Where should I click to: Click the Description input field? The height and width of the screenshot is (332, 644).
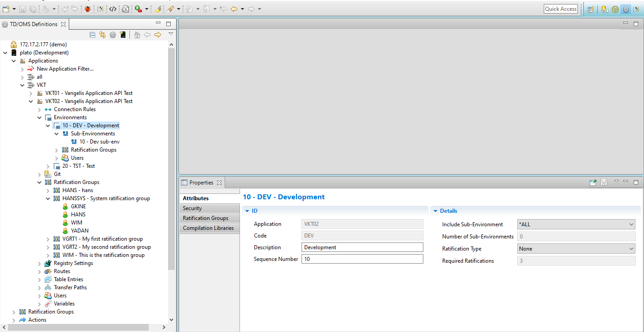point(362,247)
